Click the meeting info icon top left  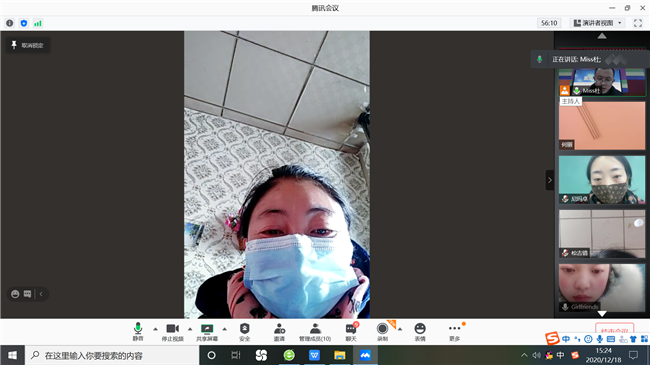(x=10, y=23)
